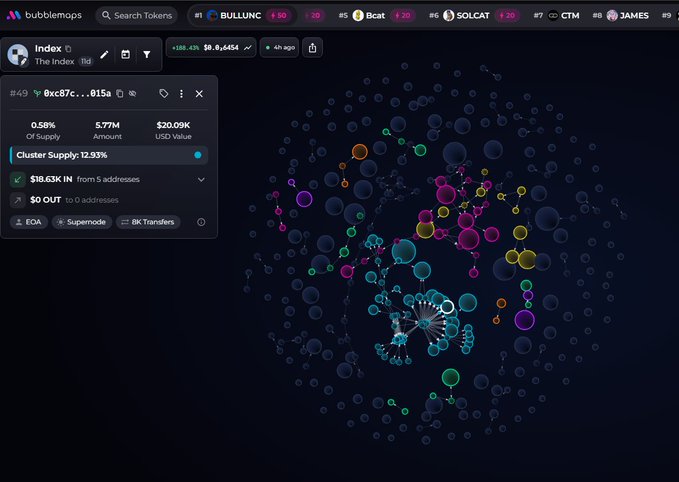Click the Index token avatar

coord(18,55)
